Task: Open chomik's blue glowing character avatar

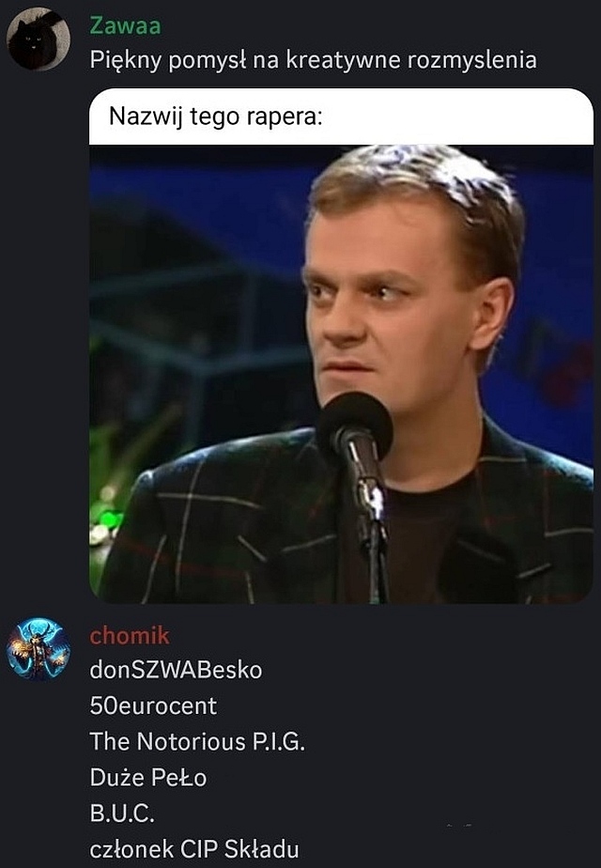Action: [39, 649]
